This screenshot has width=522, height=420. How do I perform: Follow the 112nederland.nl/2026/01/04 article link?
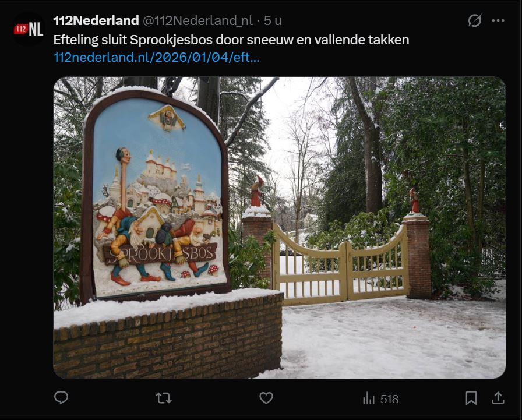tap(156, 57)
